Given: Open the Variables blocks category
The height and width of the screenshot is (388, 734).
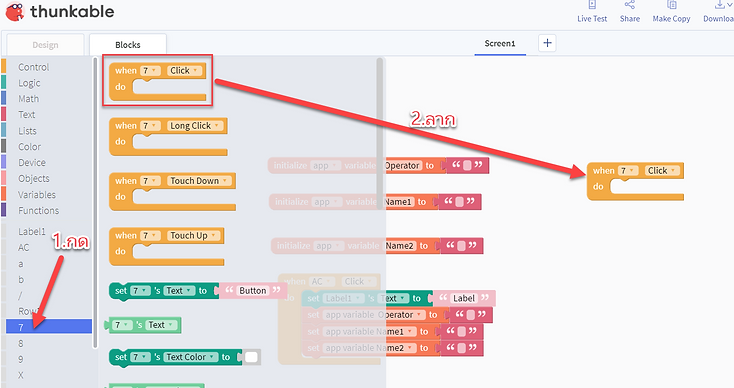Looking at the screenshot, I should [37, 194].
